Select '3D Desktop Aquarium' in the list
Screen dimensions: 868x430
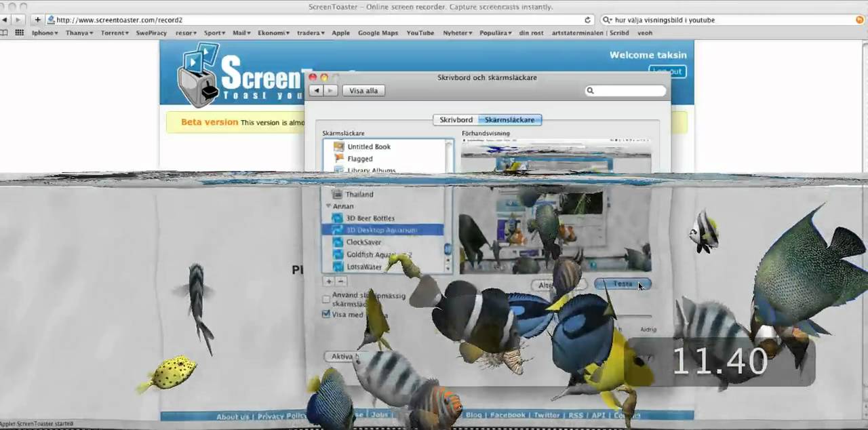tap(382, 230)
